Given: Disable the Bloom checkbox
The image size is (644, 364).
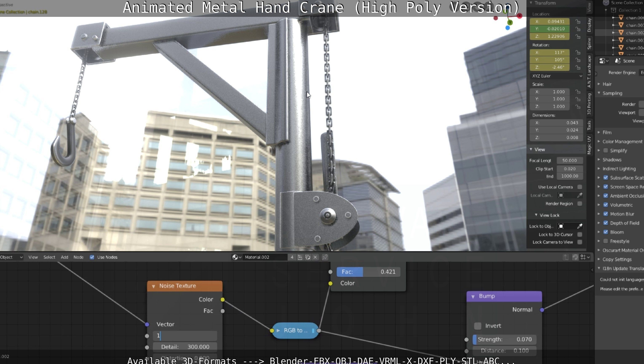Looking at the screenshot, I should pyautogui.click(x=605, y=232).
